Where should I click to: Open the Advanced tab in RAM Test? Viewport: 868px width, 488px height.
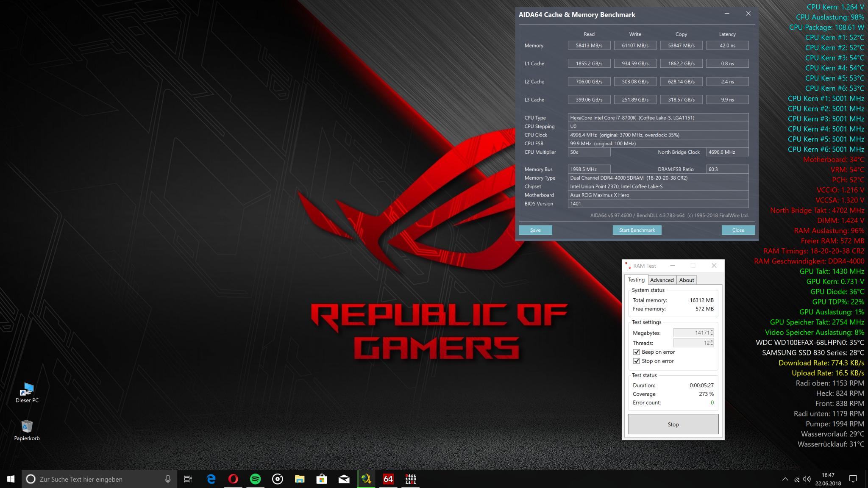tap(662, 280)
